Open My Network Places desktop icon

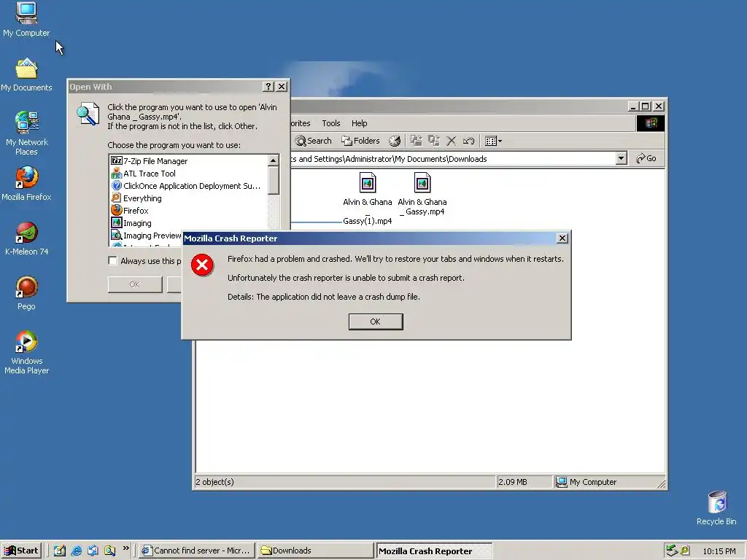pyautogui.click(x=26, y=133)
